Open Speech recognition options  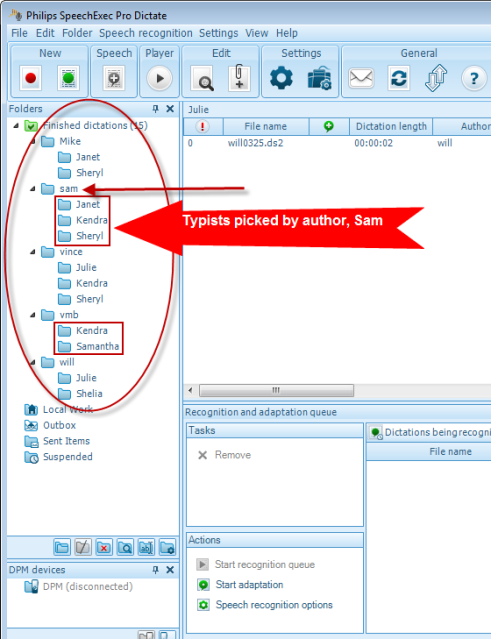click(265, 605)
